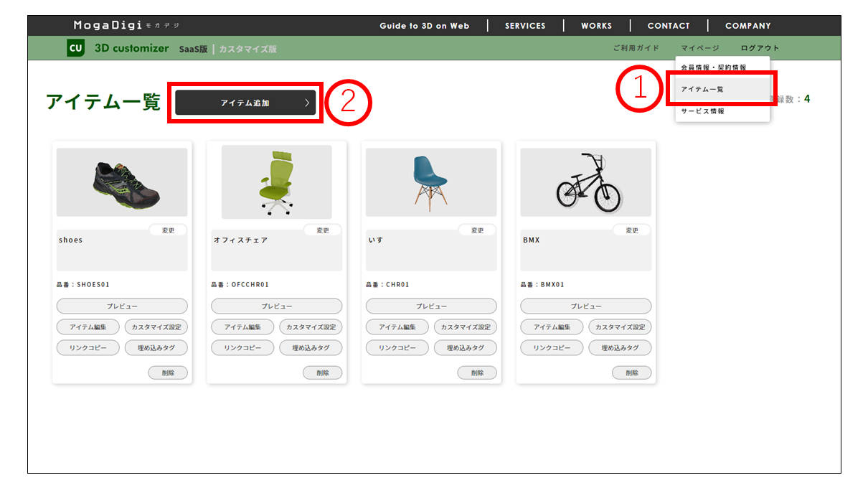The width and height of the screenshot is (868, 488).
Task: Open the SERVICES navigation item
Action: (525, 26)
